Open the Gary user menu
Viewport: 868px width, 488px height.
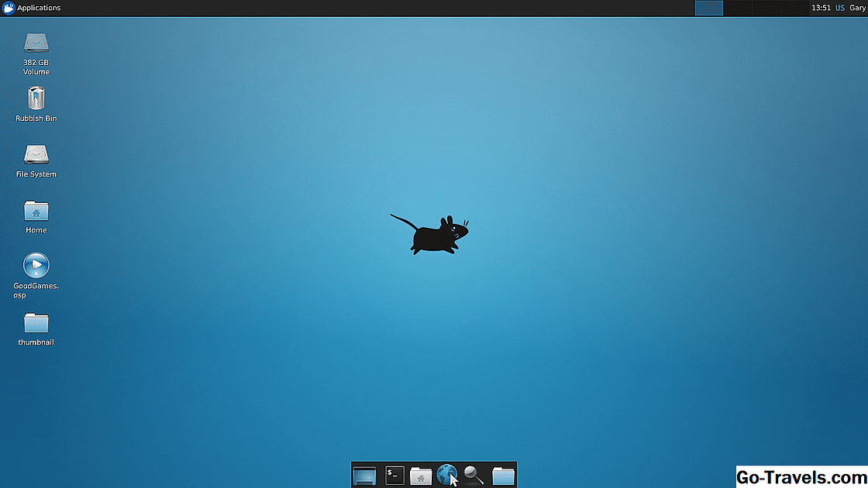pos(857,8)
